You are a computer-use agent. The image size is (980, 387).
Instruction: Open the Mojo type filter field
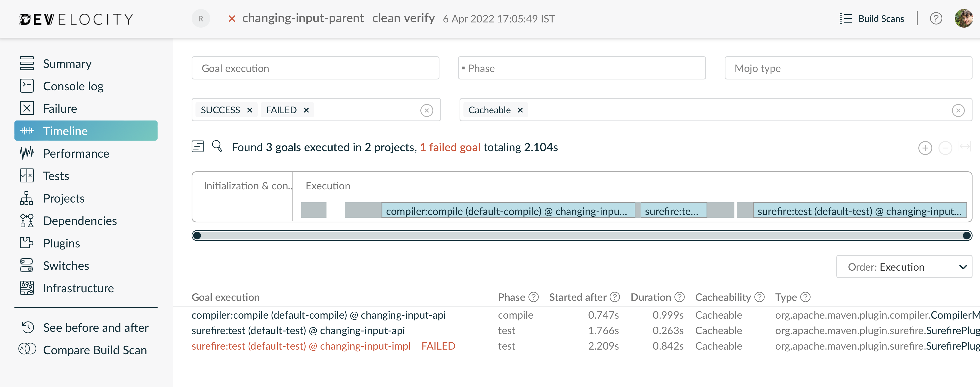(848, 68)
